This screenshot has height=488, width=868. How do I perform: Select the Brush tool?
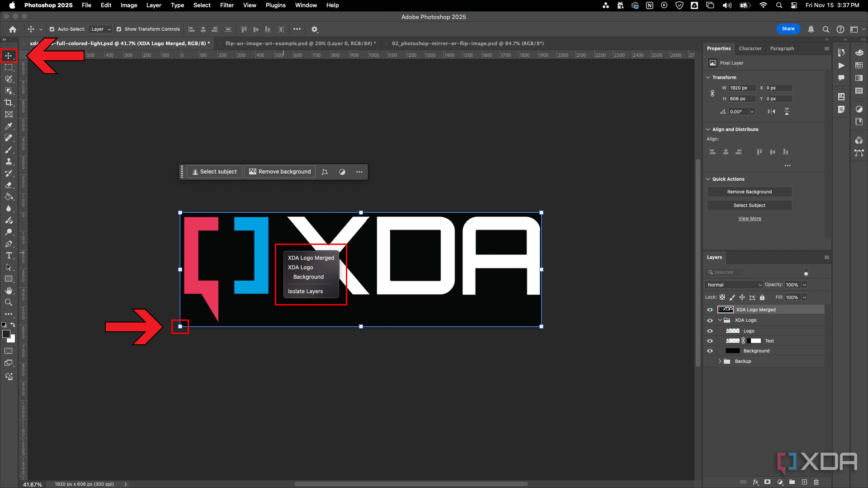[9, 150]
